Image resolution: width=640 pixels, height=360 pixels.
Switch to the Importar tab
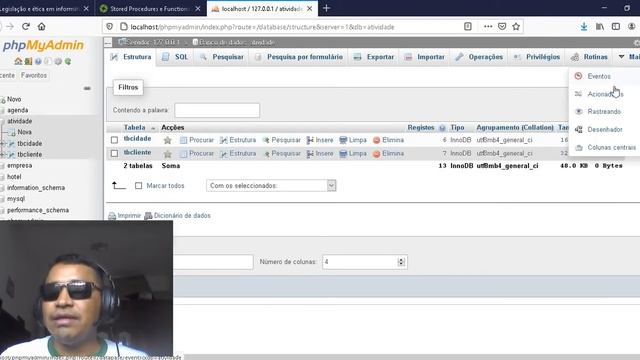[x=424, y=57]
